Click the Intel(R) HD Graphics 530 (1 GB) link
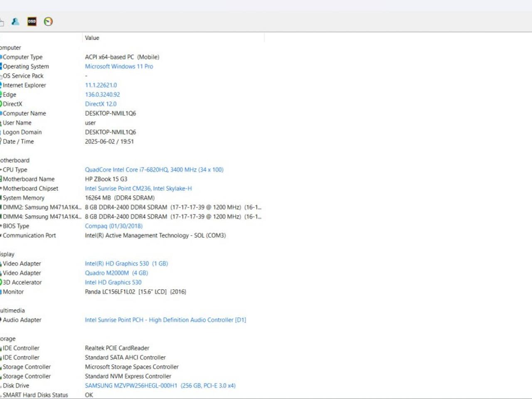Screen dimensions: 532x399 (x=126, y=264)
